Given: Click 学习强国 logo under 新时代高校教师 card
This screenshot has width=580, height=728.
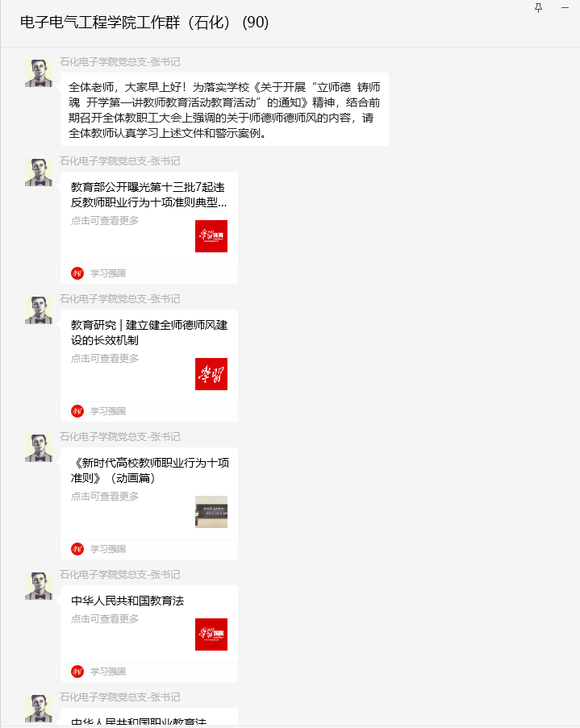Looking at the screenshot, I should (77, 549).
